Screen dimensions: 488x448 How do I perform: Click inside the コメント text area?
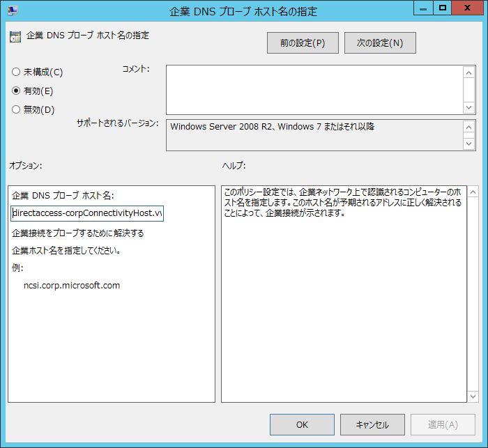[314, 90]
